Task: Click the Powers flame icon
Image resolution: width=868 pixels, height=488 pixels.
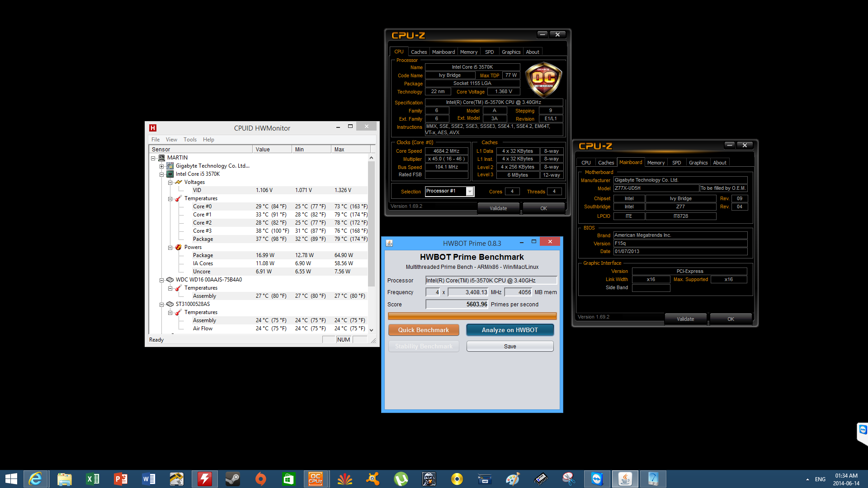Action: 179,247
